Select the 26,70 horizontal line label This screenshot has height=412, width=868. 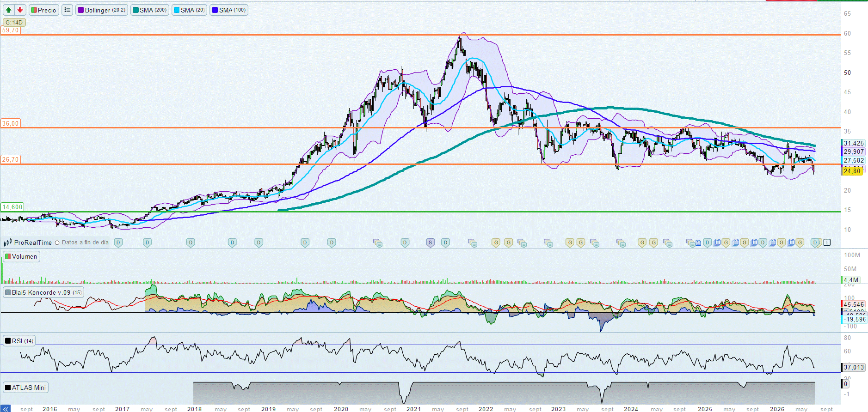point(11,160)
